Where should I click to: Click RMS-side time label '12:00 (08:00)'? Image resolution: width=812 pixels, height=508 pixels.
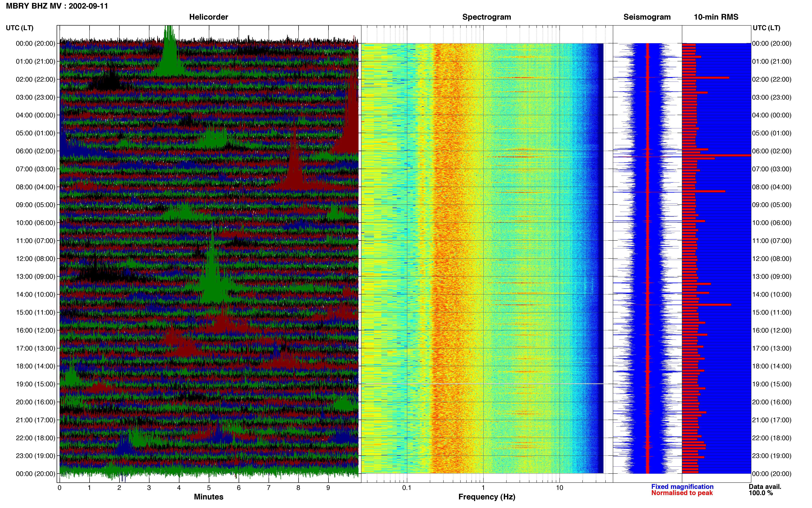click(x=772, y=259)
